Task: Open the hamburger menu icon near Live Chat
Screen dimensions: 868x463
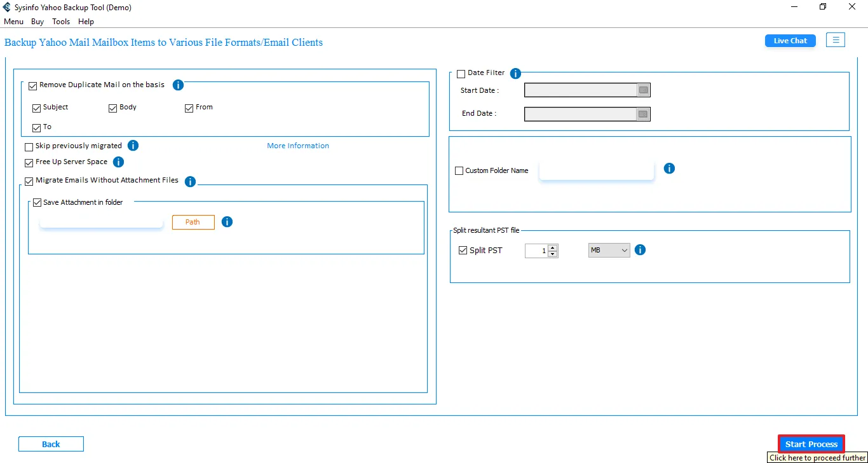Action: [x=836, y=40]
